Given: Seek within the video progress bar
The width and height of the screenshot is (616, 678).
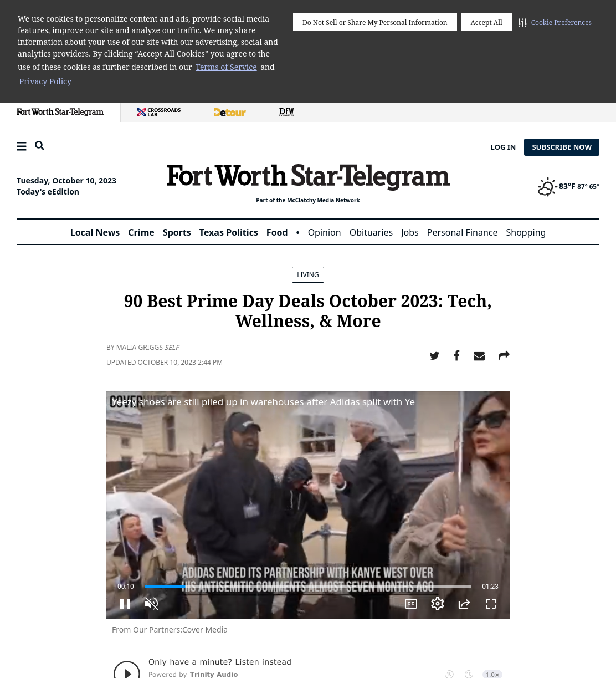Looking at the screenshot, I should click(308, 586).
